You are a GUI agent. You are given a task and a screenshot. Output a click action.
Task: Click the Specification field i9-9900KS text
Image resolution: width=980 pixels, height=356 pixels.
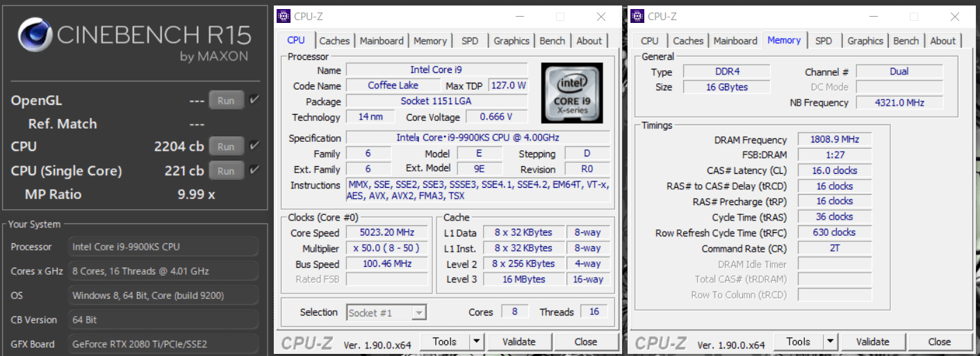tap(478, 138)
